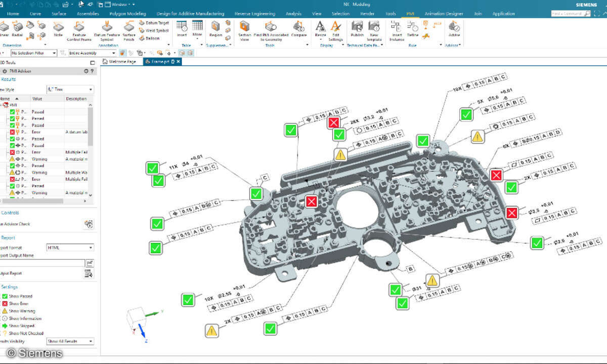Insert a Balloon annotation

pos(150,38)
